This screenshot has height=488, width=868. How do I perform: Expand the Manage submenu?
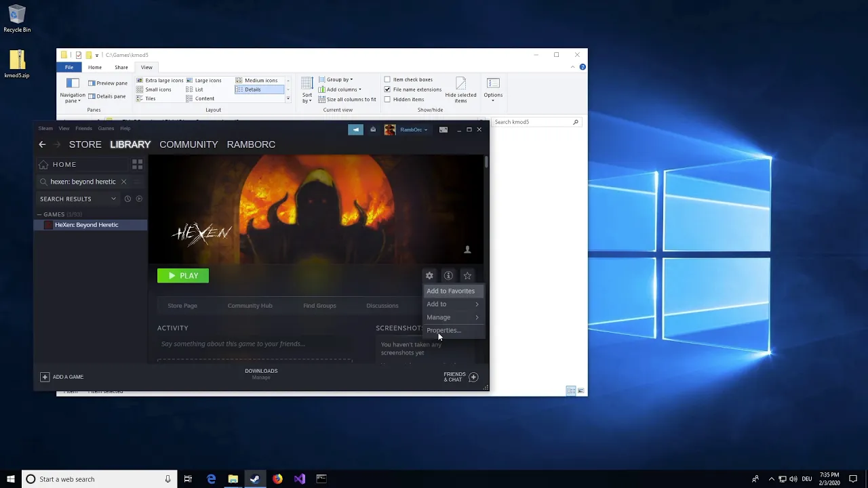tap(452, 317)
